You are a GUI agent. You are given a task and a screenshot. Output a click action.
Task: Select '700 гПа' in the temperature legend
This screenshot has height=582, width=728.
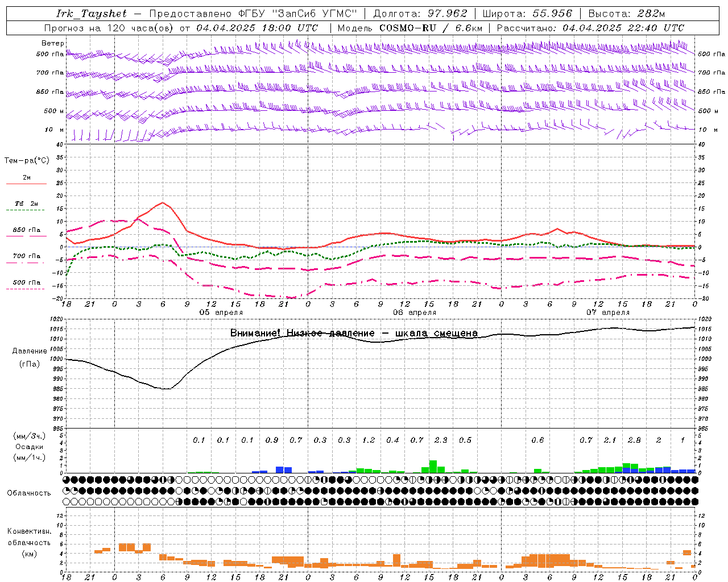point(27,256)
